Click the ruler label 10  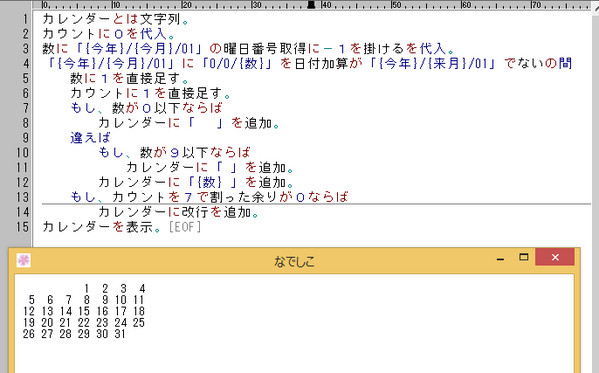pyautogui.click(x=116, y=5)
